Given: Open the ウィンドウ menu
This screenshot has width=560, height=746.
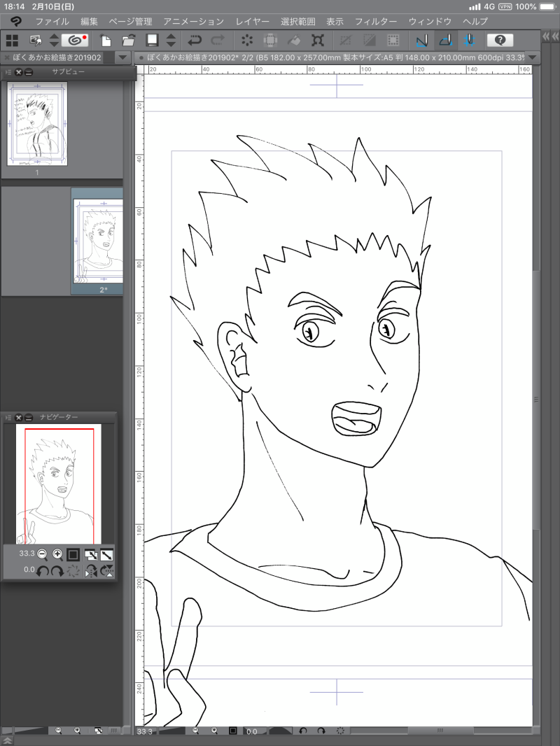Looking at the screenshot, I should pyautogui.click(x=430, y=22).
